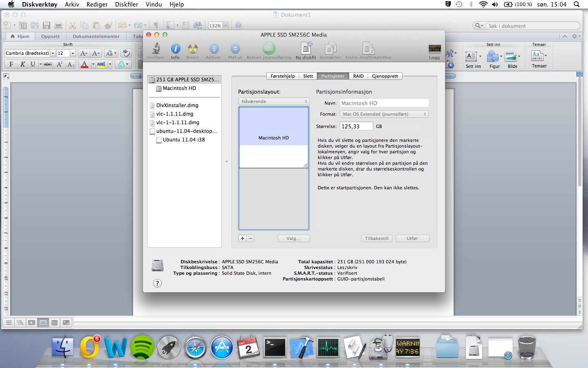Viewport: 588px width, 368px height.
Task: Click the Subscript icon in Word
Action: click(71, 64)
